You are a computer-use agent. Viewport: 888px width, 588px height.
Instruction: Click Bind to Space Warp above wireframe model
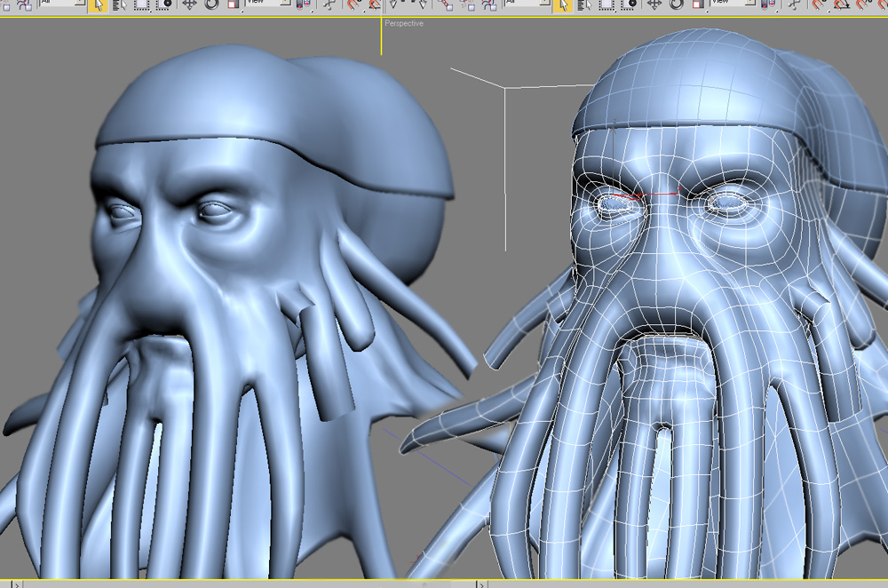point(488,5)
